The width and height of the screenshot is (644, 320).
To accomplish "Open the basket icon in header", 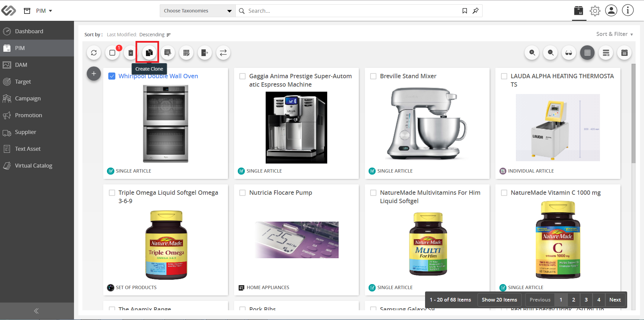I will pyautogui.click(x=579, y=11).
